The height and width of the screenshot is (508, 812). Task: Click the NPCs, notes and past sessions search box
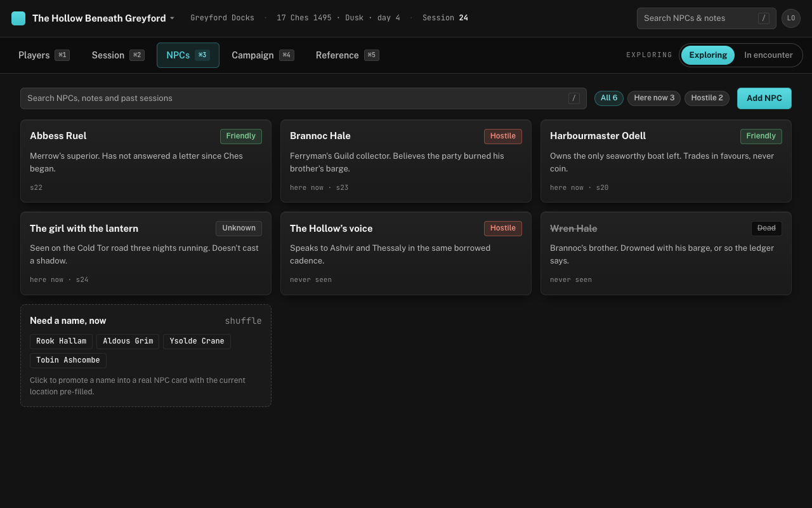(x=303, y=98)
